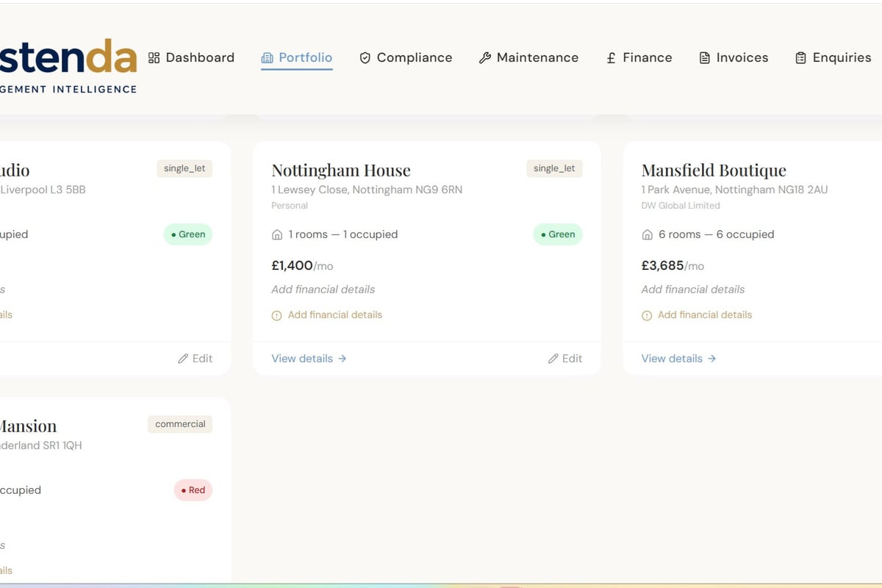Screen dimensions: 882x588
Task: Click the Invoices document icon
Action: [x=704, y=57]
